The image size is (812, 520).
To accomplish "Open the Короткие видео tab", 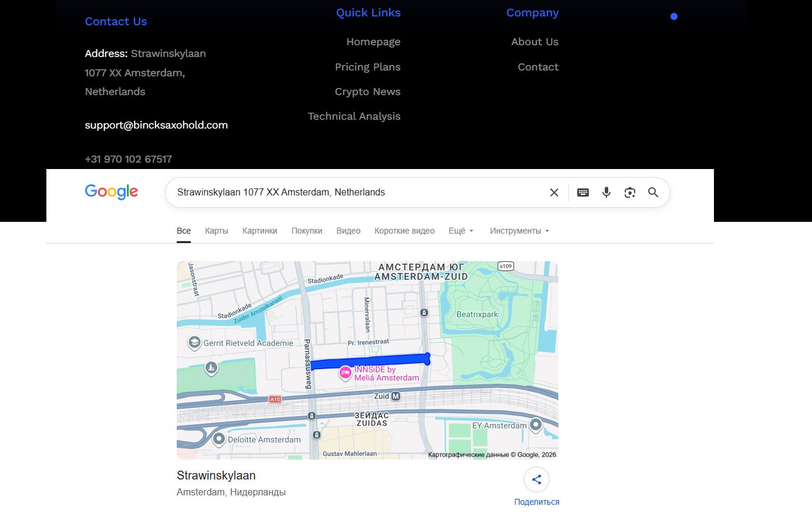I will 405,231.
